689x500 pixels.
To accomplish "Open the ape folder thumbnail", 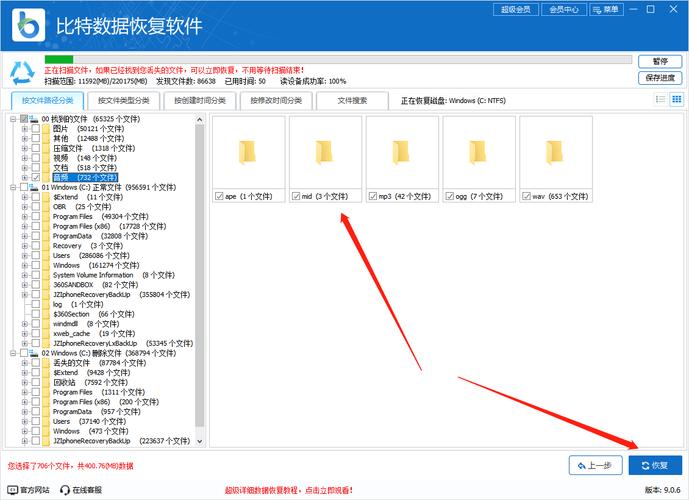I will [x=248, y=152].
